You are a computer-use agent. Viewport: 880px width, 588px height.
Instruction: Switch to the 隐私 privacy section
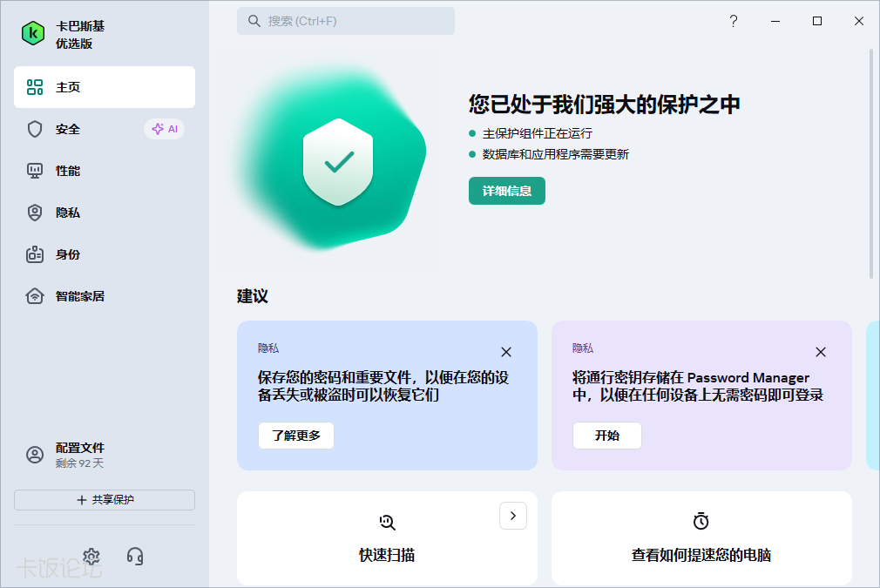(105, 213)
